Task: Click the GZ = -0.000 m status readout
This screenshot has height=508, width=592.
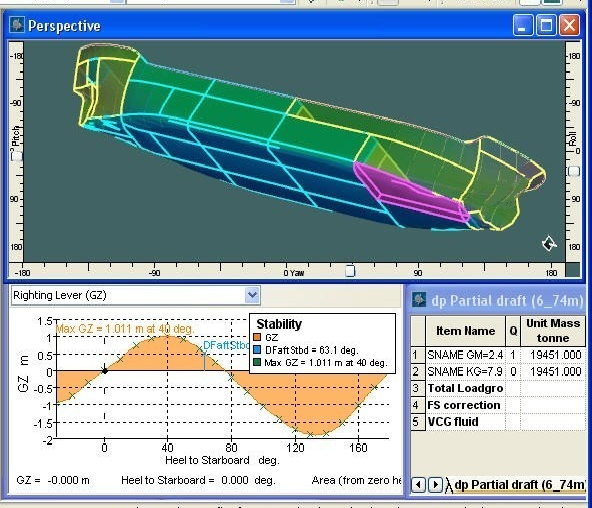Action: (x=53, y=480)
